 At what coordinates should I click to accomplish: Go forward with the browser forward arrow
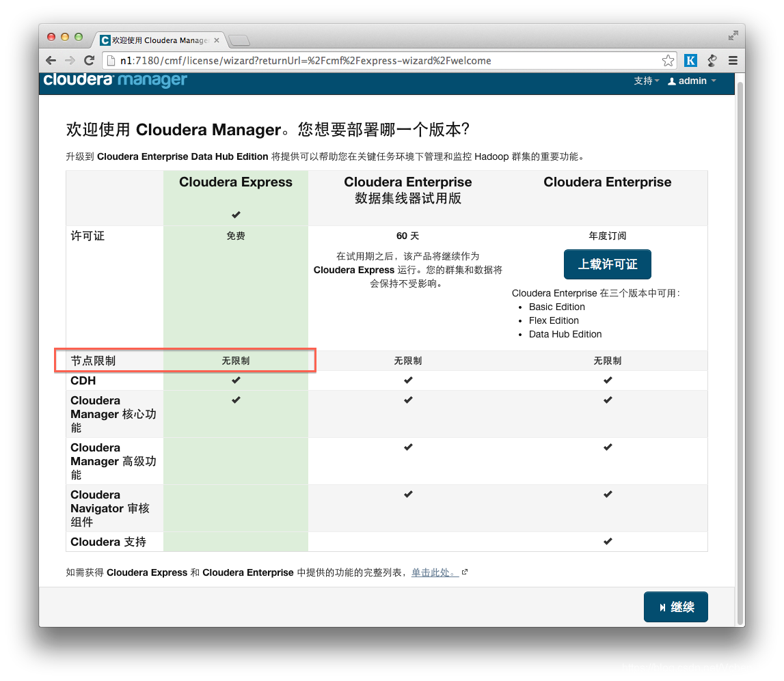(x=70, y=61)
